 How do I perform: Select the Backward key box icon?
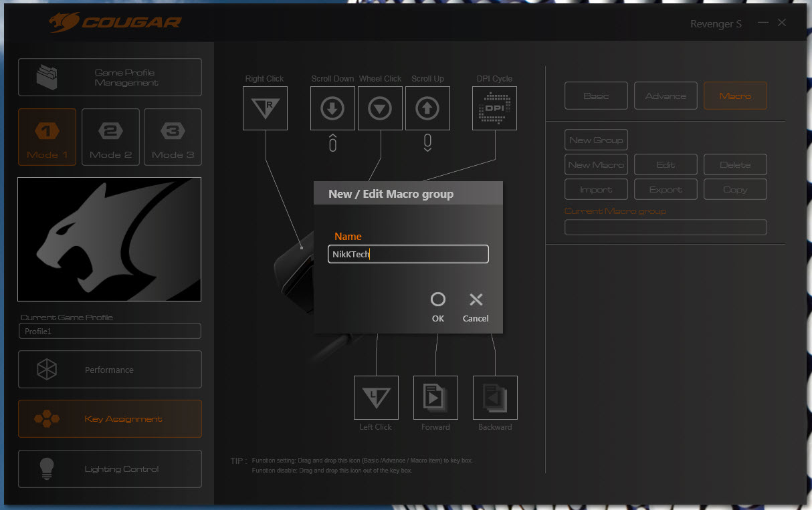tap(495, 398)
